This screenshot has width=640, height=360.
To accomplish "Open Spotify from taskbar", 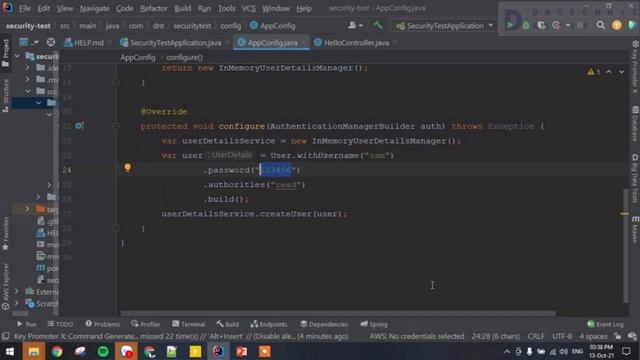I will tap(103, 351).
